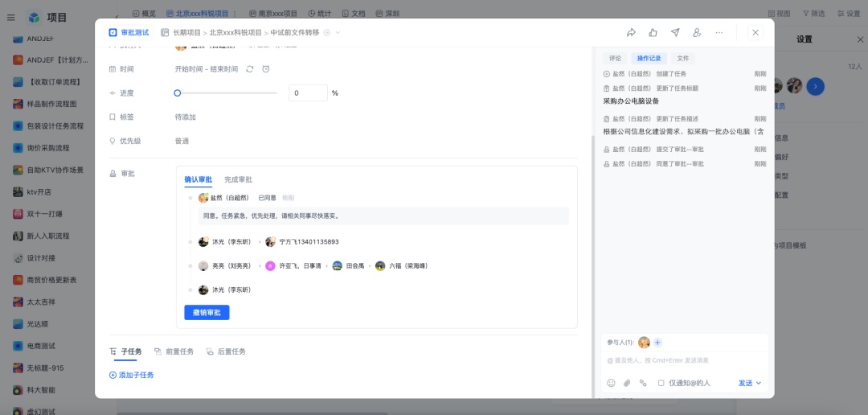The height and width of the screenshot is (415, 868).
Task: Click the link icon in comment toolbar
Action: pyautogui.click(x=643, y=383)
